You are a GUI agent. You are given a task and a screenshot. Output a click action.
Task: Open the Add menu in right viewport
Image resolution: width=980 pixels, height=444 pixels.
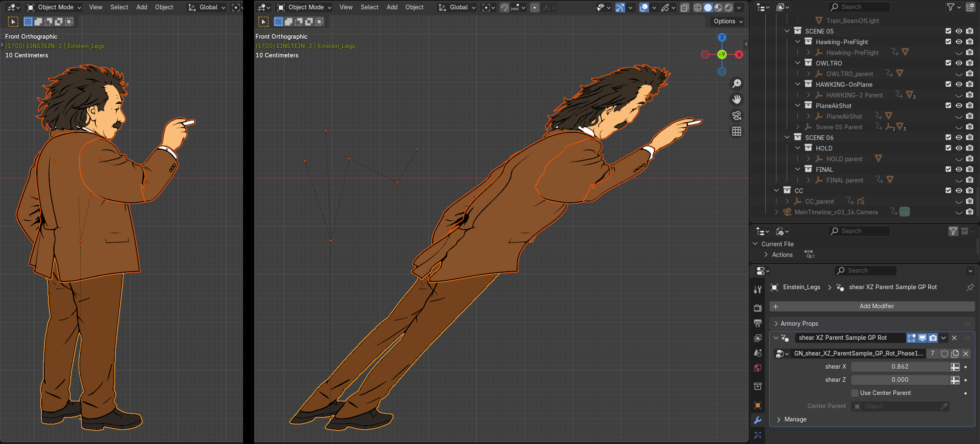(x=392, y=7)
